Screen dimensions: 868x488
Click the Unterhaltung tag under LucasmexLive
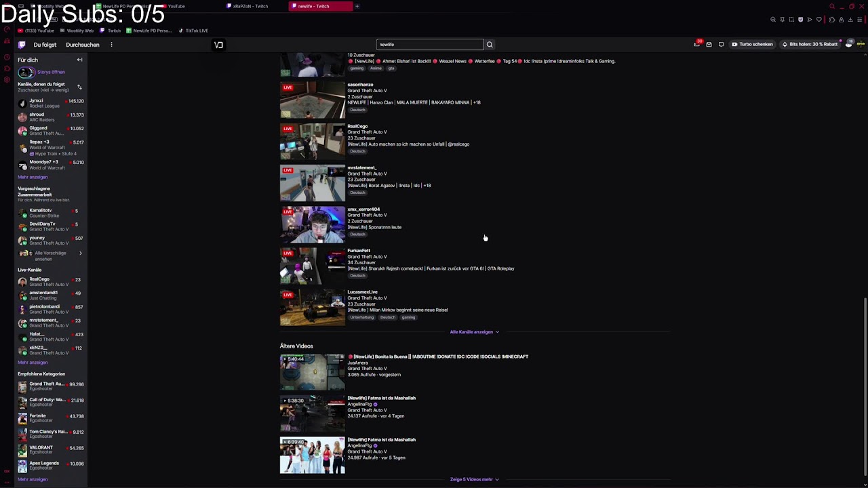pos(362,317)
